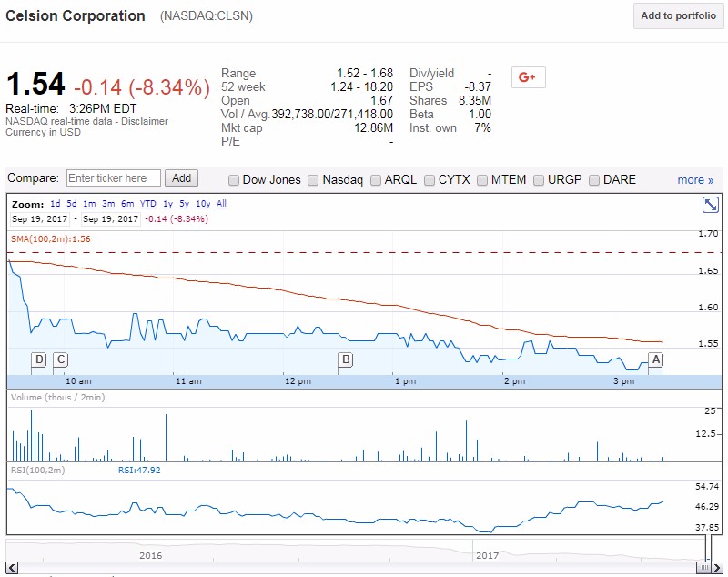
Task: Click the 52 week range value 1.24 - 18.20
Action: 361,86
